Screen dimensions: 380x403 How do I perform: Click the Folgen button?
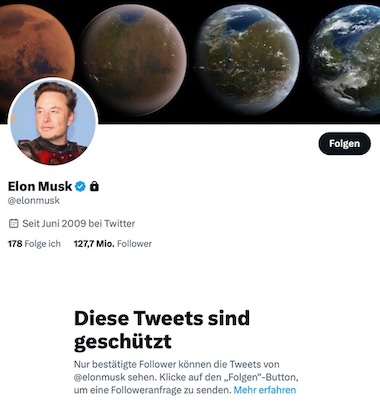(x=345, y=144)
